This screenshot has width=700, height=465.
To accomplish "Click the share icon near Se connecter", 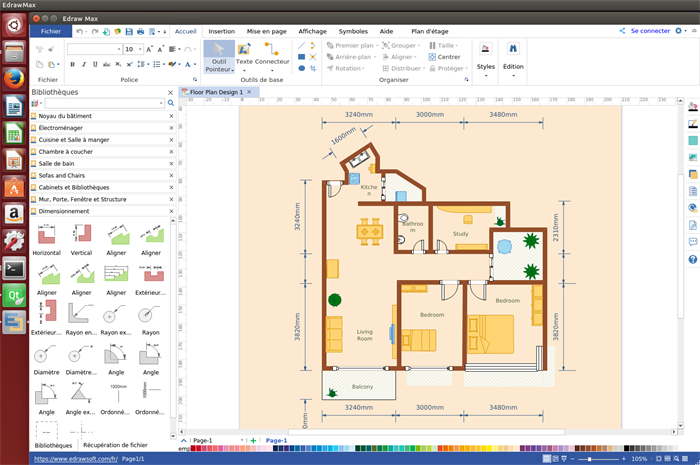I will pos(622,31).
